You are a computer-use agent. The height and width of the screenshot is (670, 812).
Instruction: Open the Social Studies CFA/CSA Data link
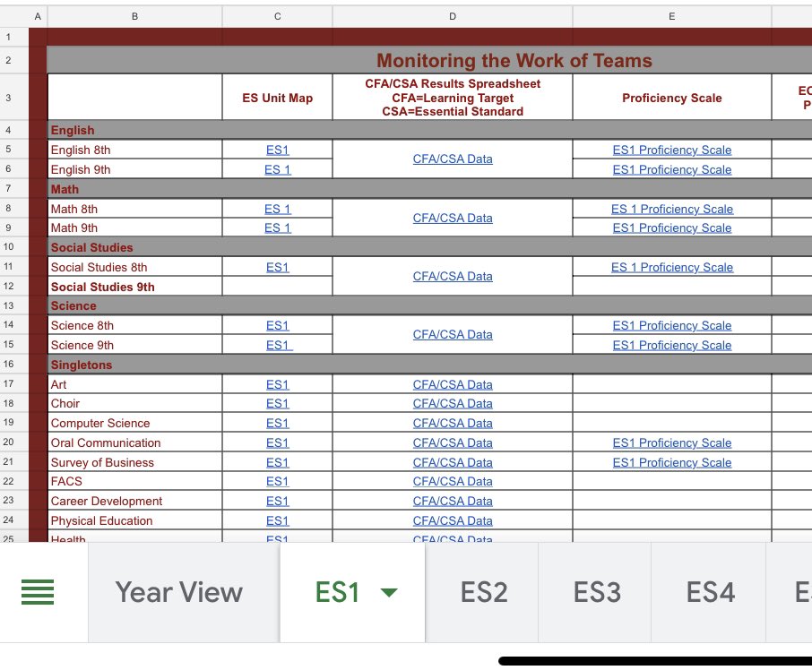coord(453,276)
